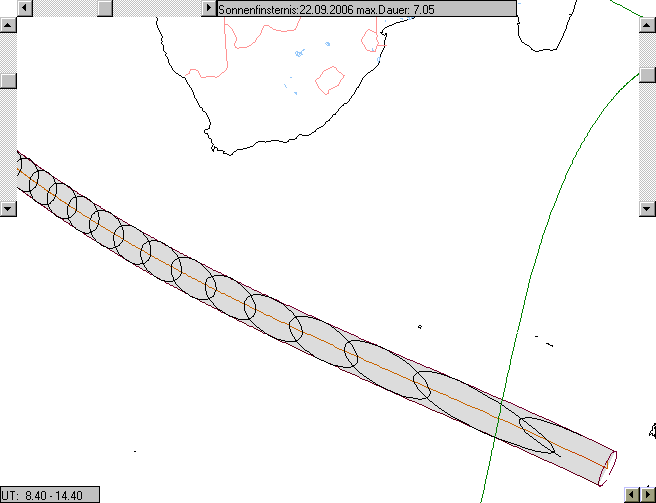Click the right vertical scrollbar thumb

coord(647,75)
